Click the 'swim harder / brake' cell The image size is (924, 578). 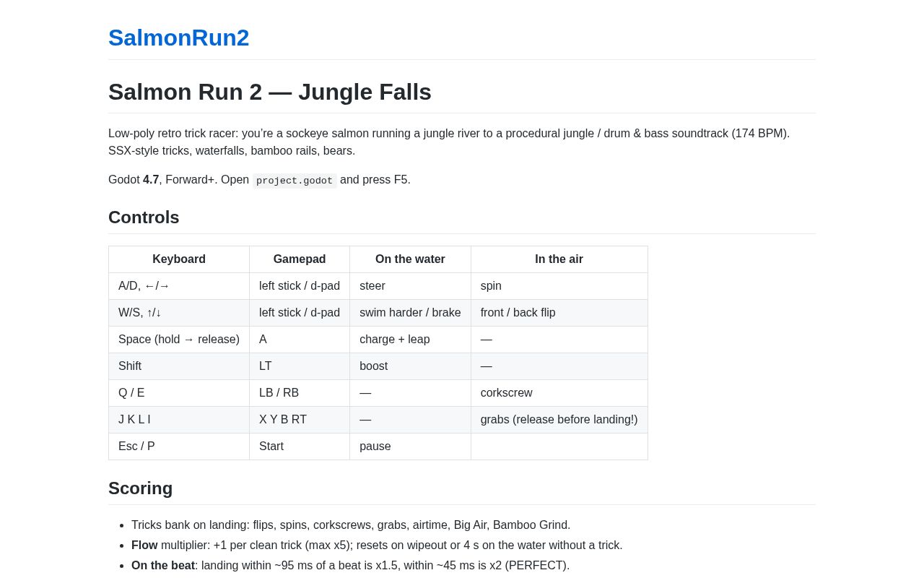click(410, 313)
